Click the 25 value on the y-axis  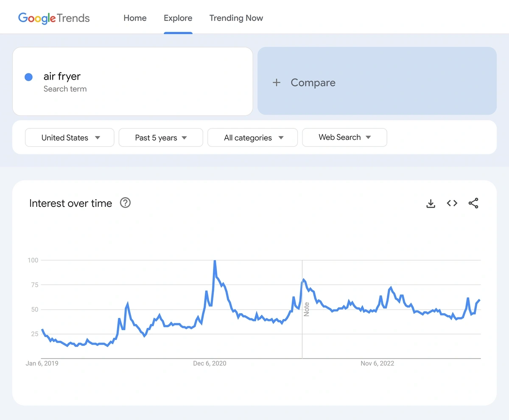click(x=34, y=334)
